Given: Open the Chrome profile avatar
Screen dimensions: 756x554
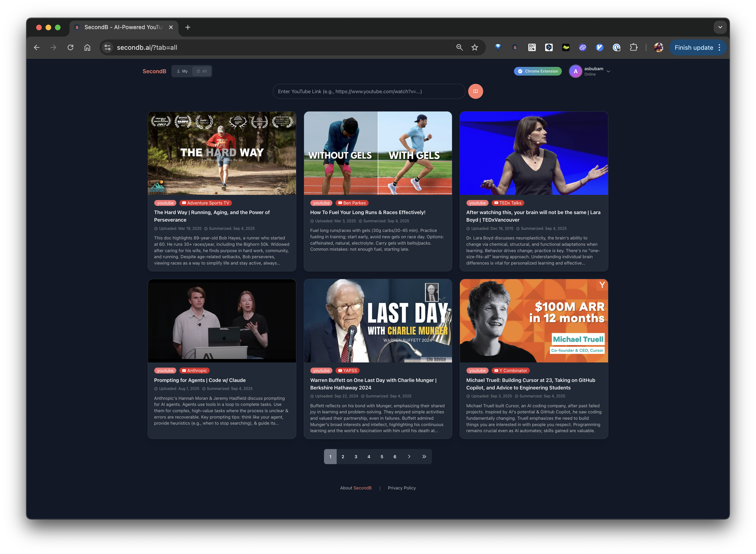Looking at the screenshot, I should pyautogui.click(x=659, y=48).
